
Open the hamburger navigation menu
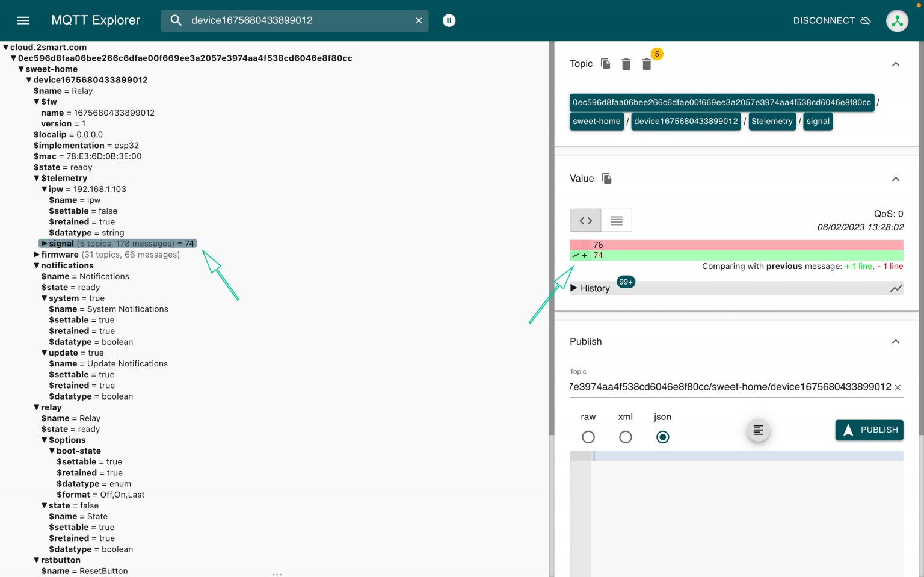23,20
